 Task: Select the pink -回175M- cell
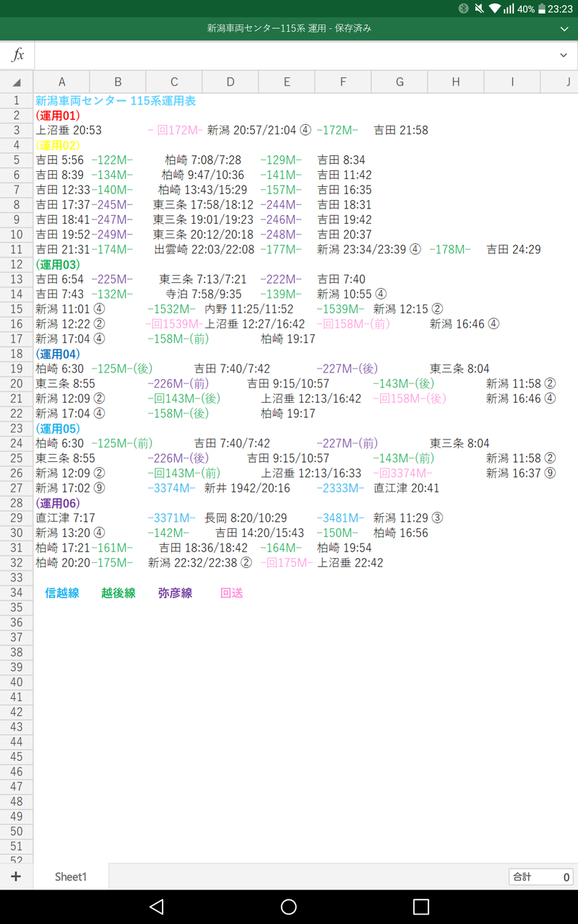[287, 563]
